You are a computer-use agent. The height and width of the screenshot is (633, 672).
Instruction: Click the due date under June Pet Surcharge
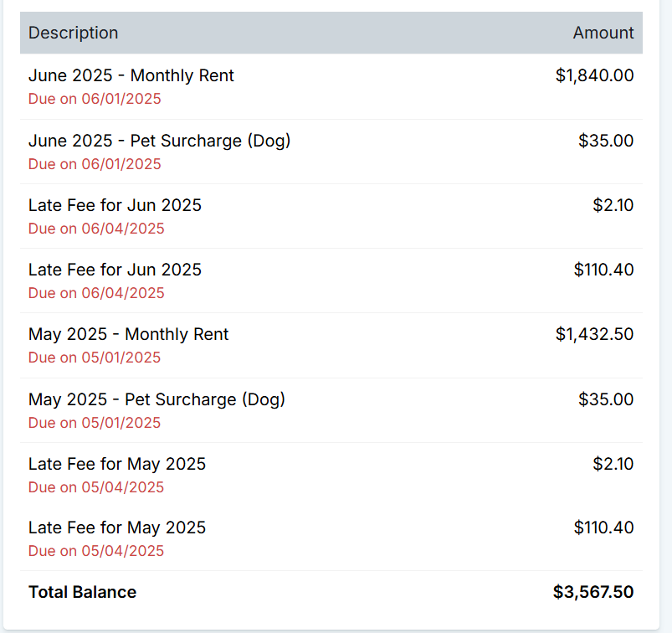pyautogui.click(x=95, y=164)
